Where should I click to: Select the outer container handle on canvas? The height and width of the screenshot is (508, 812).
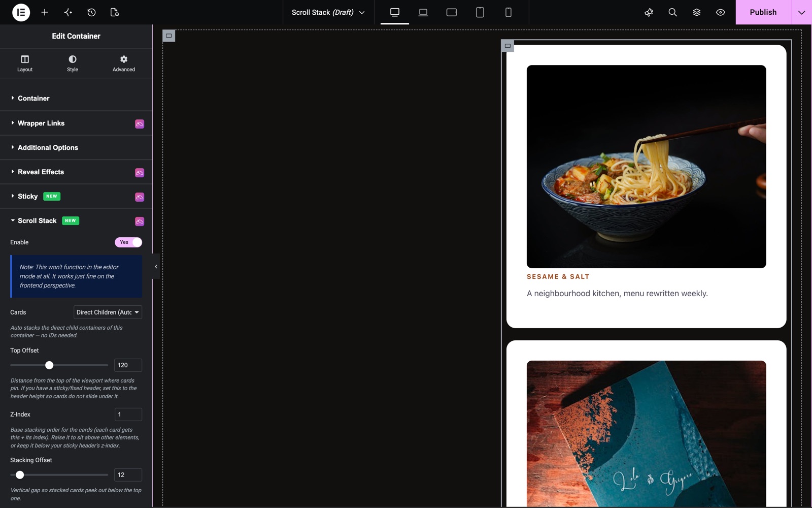[169, 36]
